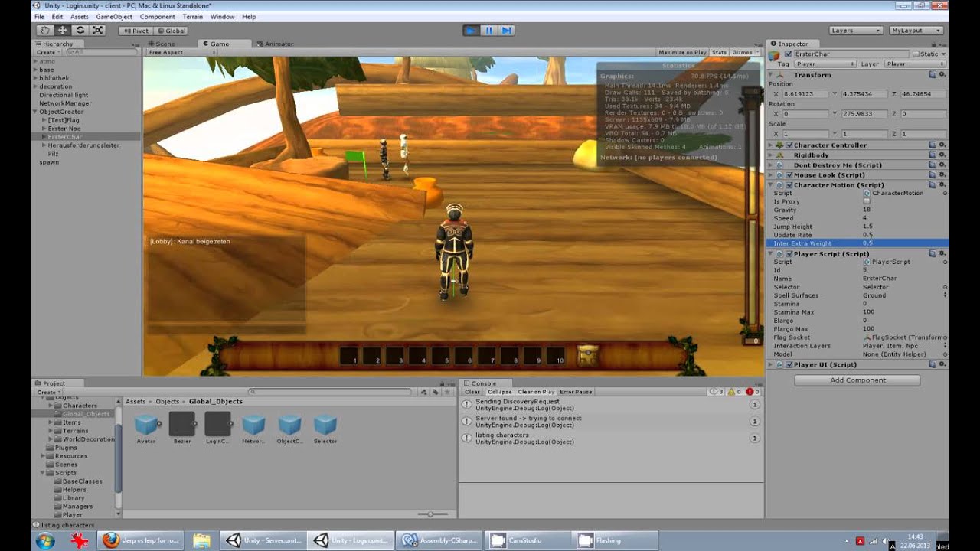Screen dimensions: 980x551
Task: Click Project save search star icon
Action: coord(447,392)
